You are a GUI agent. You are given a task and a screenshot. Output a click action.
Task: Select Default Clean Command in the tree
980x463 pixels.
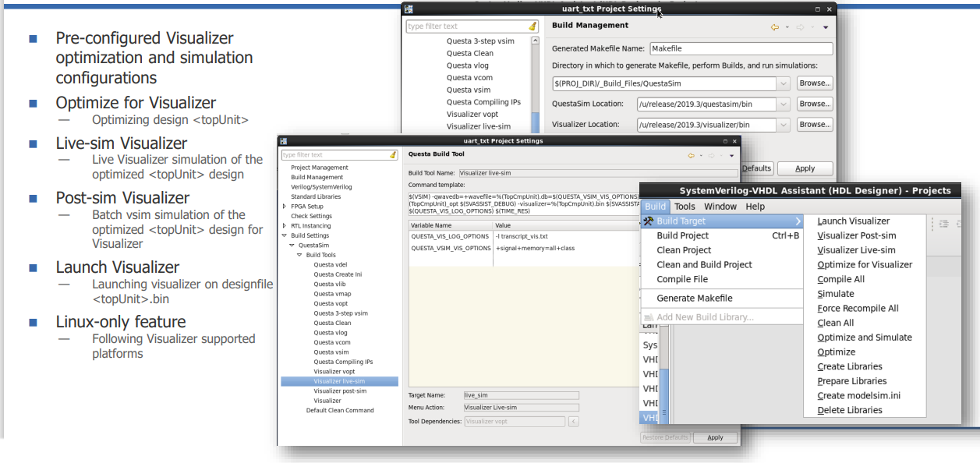[340, 410]
